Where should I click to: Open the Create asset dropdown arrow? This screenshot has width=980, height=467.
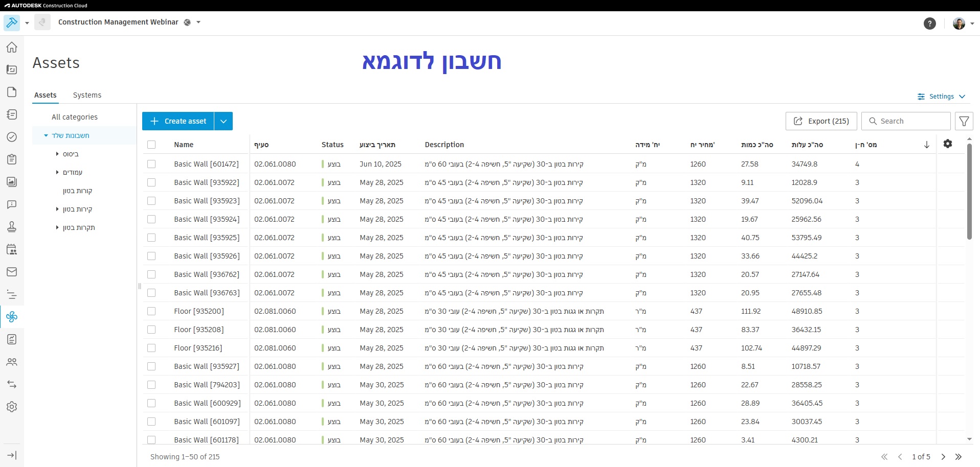pos(224,121)
